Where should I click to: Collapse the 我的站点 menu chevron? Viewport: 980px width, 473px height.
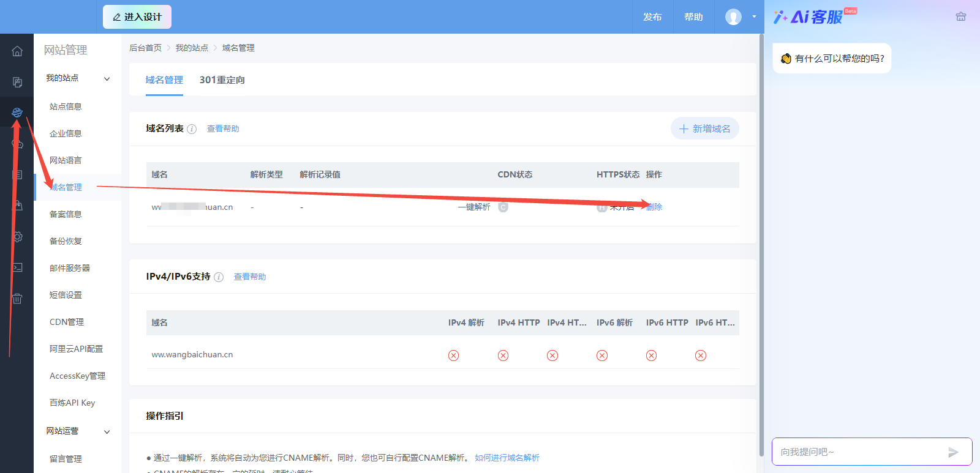107,78
